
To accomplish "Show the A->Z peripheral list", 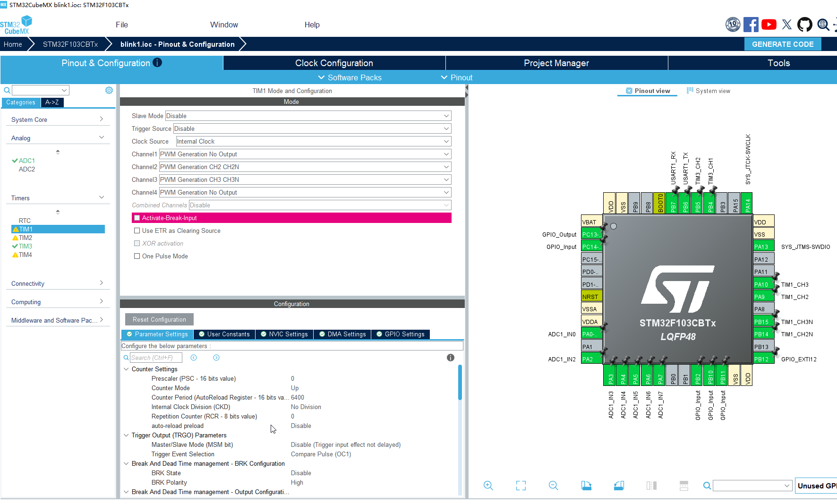I will pyautogui.click(x=52, y=102).
